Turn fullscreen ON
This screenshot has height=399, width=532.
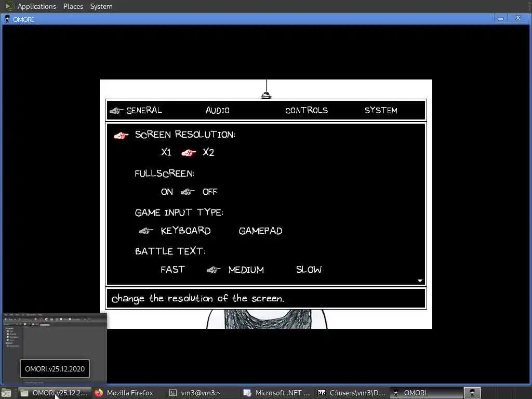[167, 192]
